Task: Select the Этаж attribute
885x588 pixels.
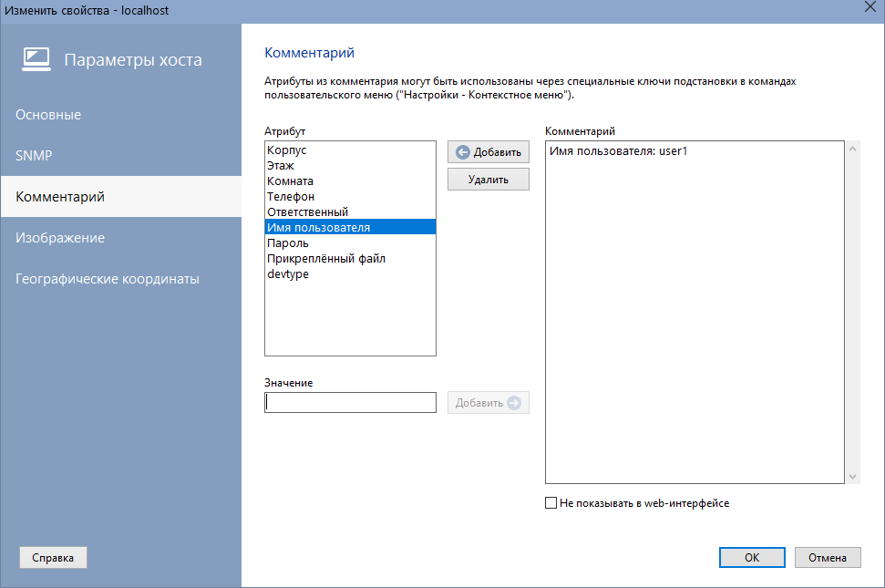Action: (350, 165)
